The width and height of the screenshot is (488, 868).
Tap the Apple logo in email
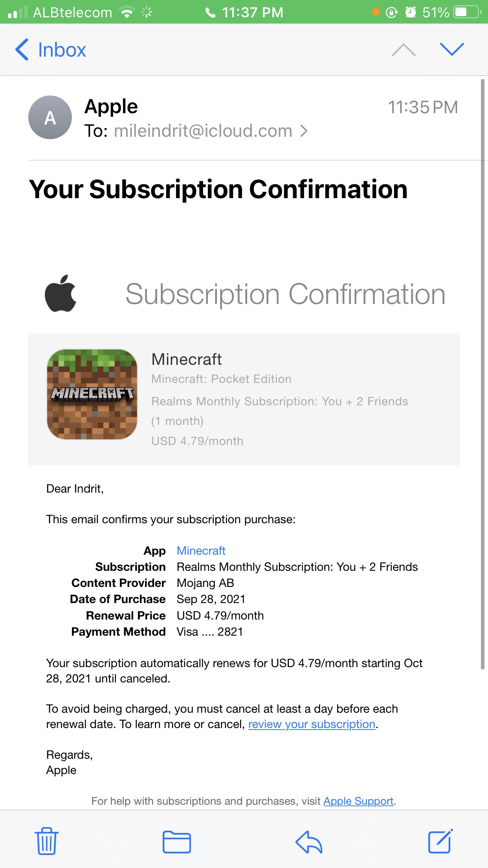[x=61, y=293]
